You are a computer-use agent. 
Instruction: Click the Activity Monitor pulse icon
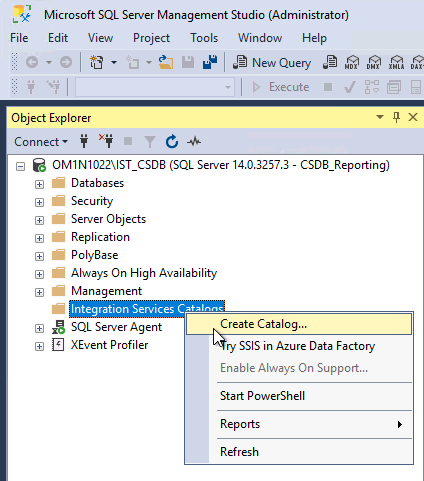coord(194,142)
